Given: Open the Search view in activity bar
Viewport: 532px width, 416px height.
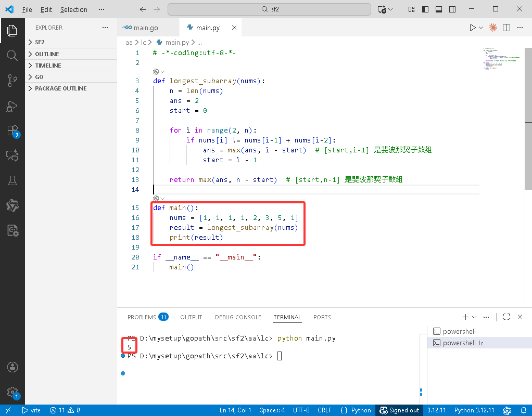Looking at the screenshot, I should (x=12, y=55).
